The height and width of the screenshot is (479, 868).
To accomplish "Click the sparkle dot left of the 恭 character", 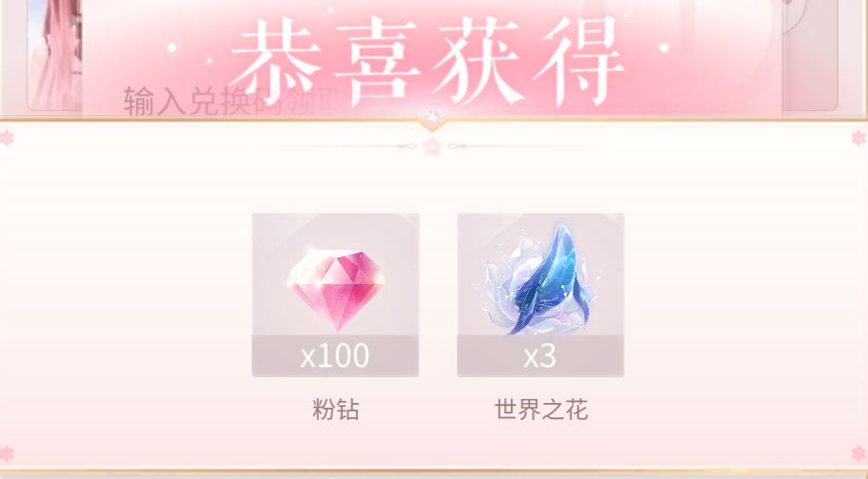I will (172, 48).
